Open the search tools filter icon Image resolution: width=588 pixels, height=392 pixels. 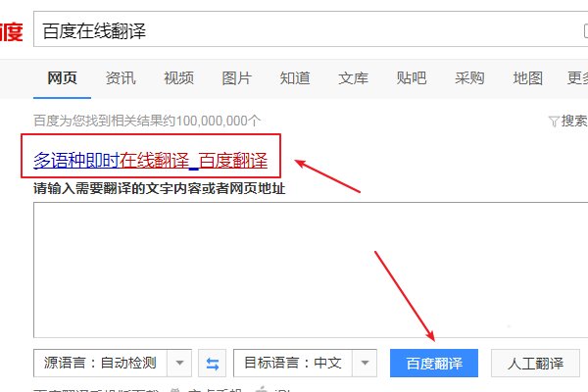click(554, 122)
